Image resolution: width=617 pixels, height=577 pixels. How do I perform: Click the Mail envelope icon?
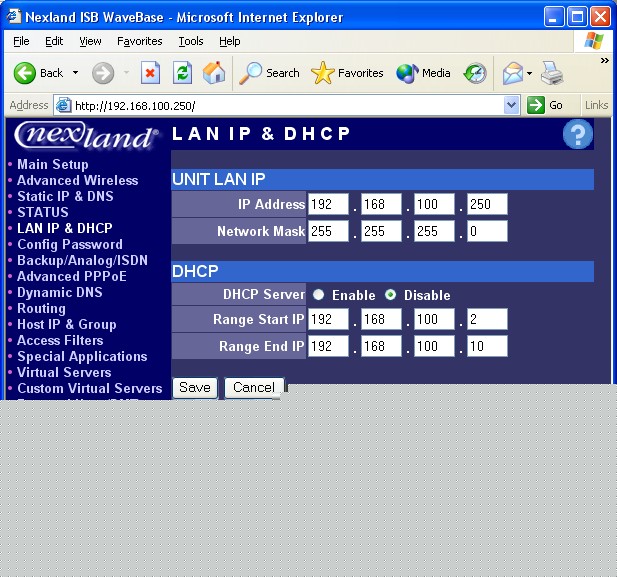pyautogui.click(x=513, y=73)
